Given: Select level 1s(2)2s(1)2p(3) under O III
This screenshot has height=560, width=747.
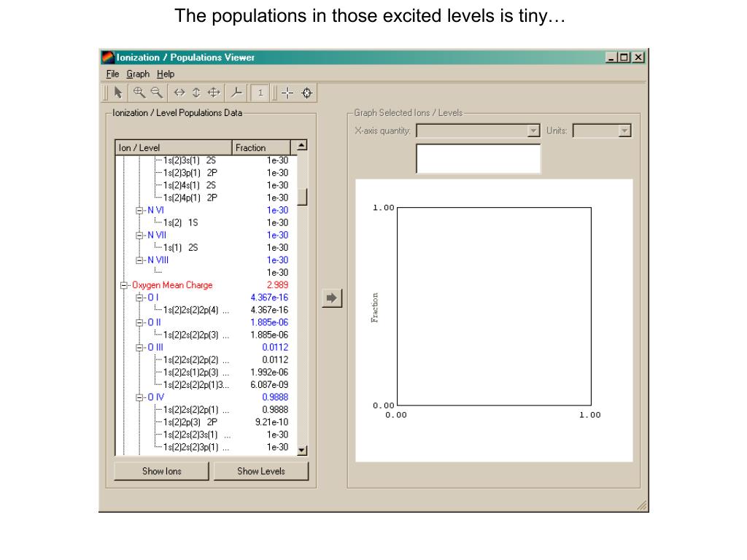Looking at the screenshot, I should pos(196,373).
